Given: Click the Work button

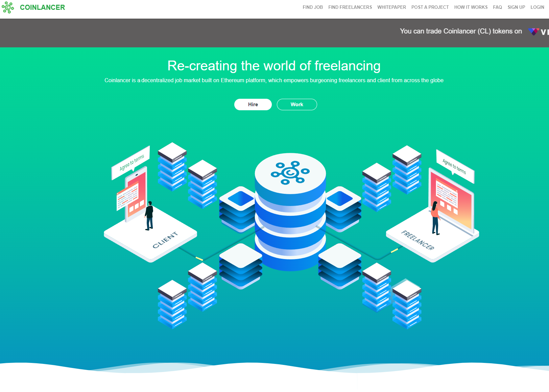Looking at the screenshot, I should [297, 105].
